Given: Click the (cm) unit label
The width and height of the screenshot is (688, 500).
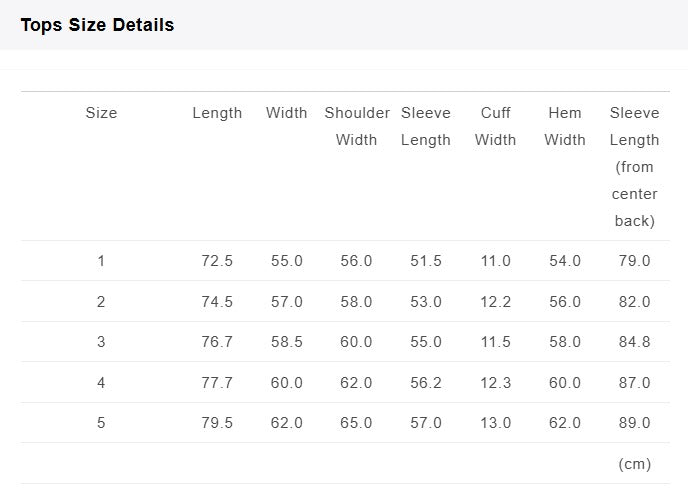Looking at the screenshot, I should [634, 464].
